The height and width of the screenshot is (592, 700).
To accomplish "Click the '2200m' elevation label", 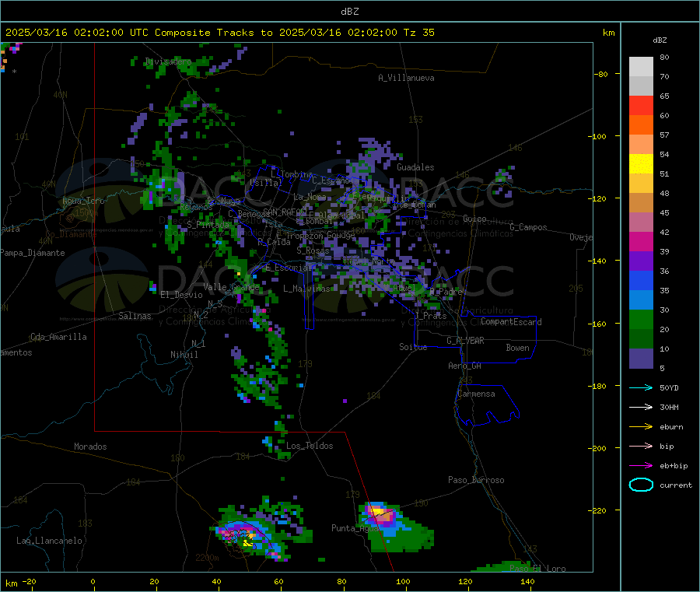I will (x=207, y=558).
